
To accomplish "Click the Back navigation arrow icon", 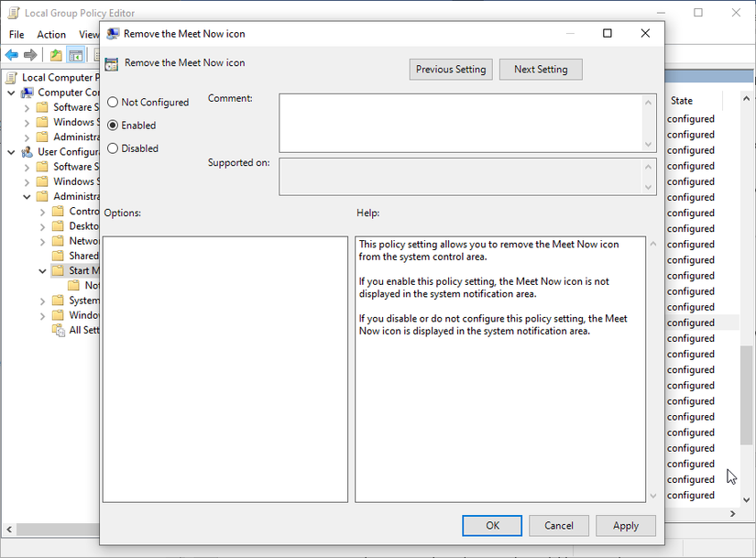I will (x=11, y=54).
